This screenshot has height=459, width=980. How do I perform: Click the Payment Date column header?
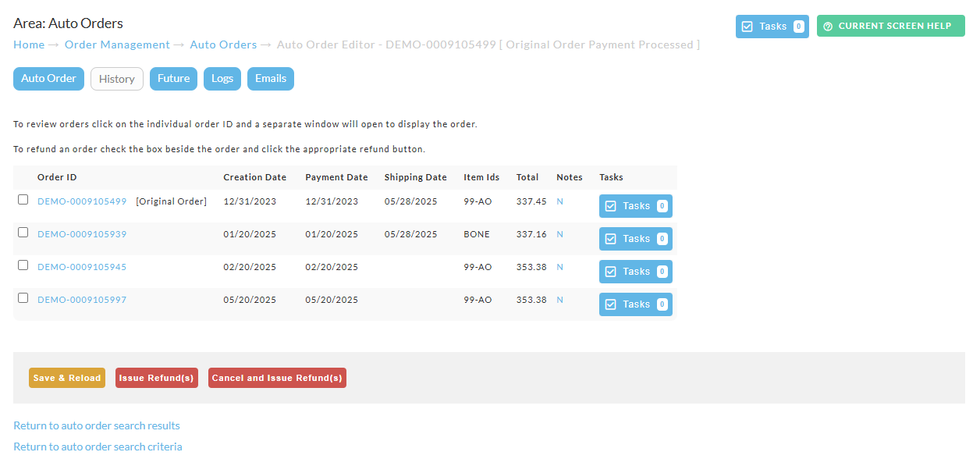(336, 177)
